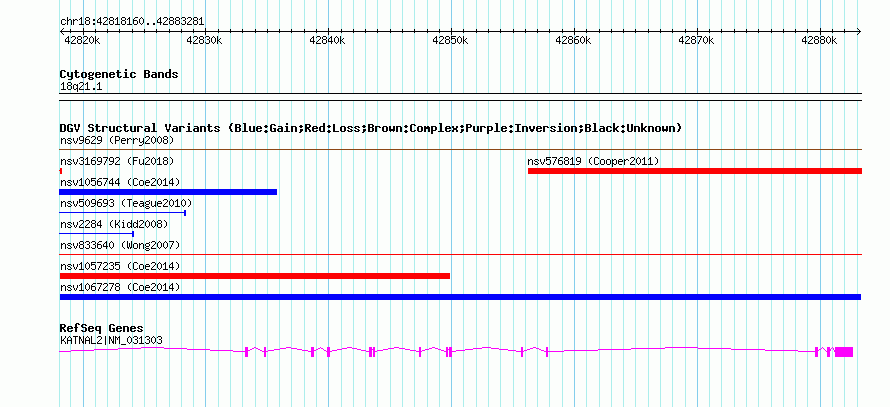Screen dimensions: 890x407
Task: Click the nsv9629 (Perry2008) variant label
Action: point(116,140)
